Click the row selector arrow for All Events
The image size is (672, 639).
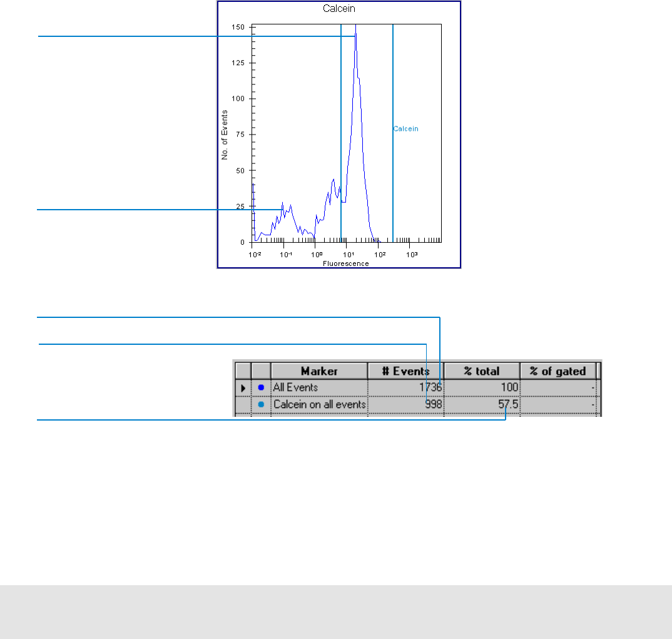pos(243,388)
